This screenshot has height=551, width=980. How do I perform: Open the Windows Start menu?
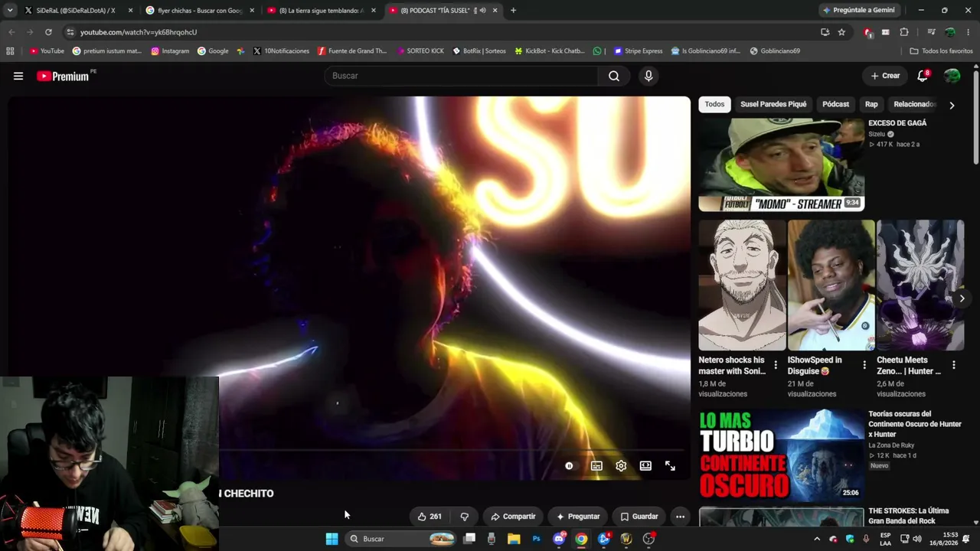(x=332, y=539)
